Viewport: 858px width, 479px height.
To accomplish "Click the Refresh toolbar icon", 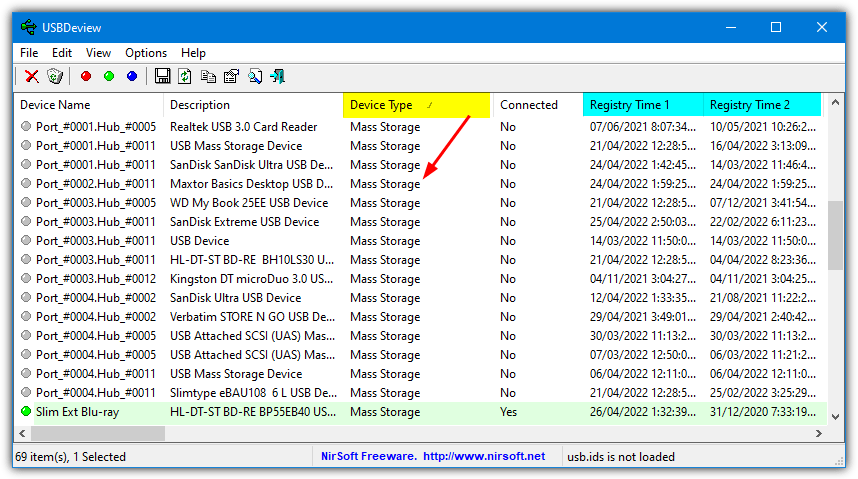I will click(x=185, y=76).
